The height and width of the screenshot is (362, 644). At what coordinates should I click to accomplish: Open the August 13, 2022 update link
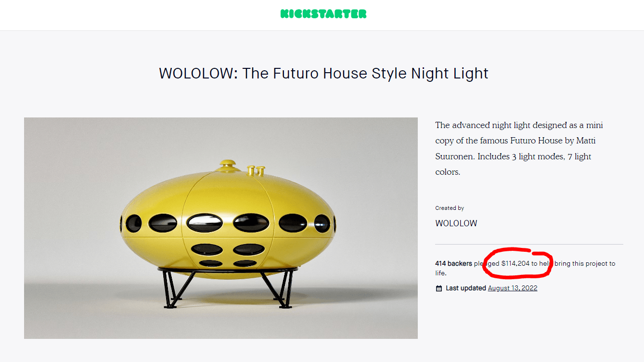tap(512, 288)
